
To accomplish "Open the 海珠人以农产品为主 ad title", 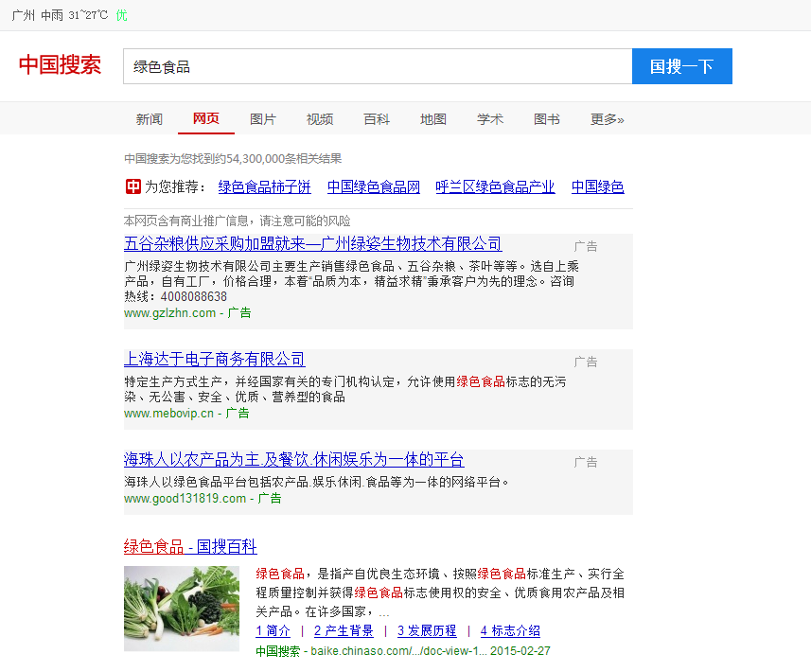I will pos(293,459).
